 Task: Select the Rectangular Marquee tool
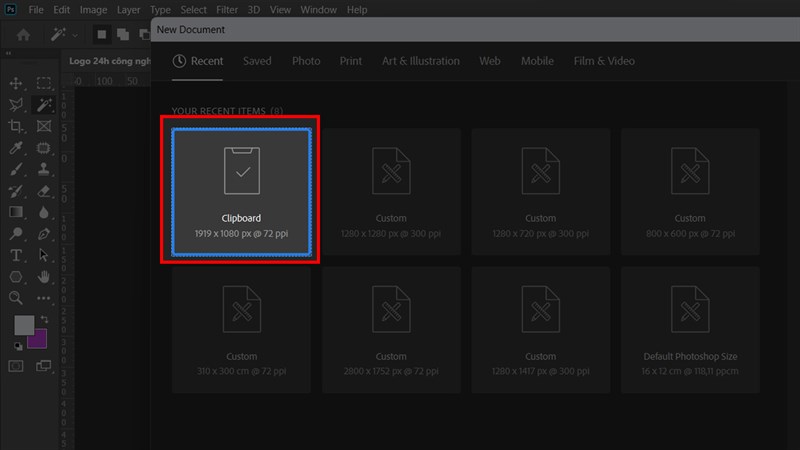point(43,83)
